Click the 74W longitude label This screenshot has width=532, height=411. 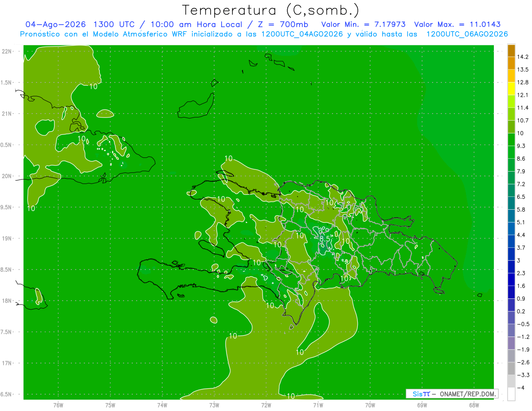162,405
